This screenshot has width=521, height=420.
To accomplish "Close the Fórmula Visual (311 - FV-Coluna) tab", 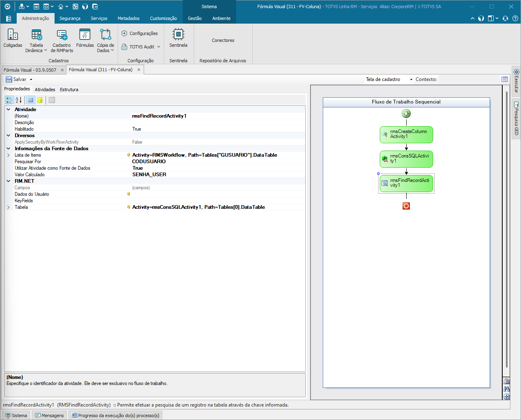I will [139, 70].
